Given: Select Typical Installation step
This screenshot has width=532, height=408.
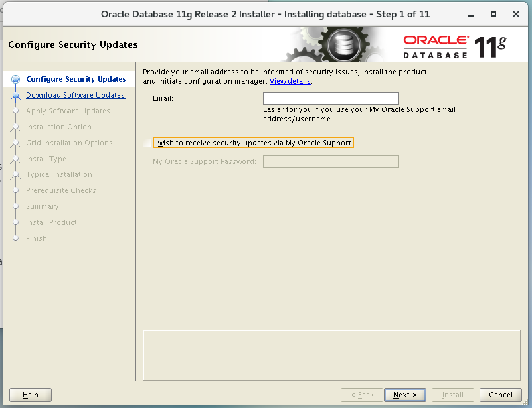Looking at the screenshot, I should (59, 175).
